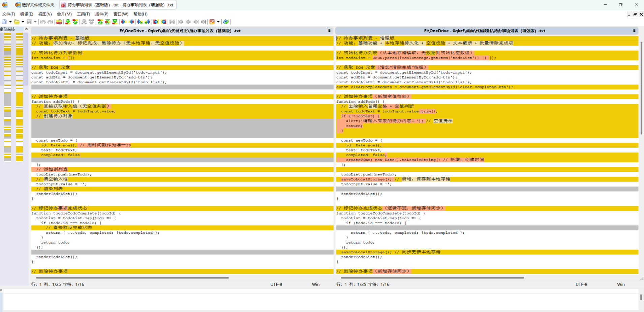Open the 插件(P) menu

coord(101,14)
